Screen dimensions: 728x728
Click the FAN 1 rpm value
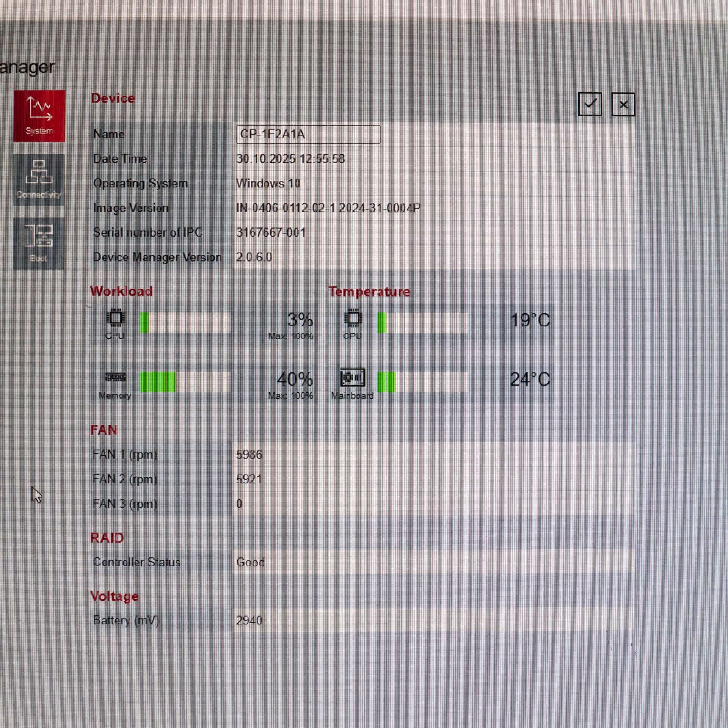249,455
